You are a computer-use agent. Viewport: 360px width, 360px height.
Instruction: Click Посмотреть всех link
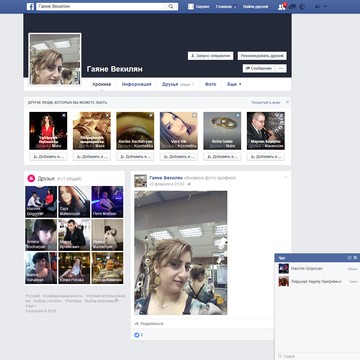[x=266, y=103]
